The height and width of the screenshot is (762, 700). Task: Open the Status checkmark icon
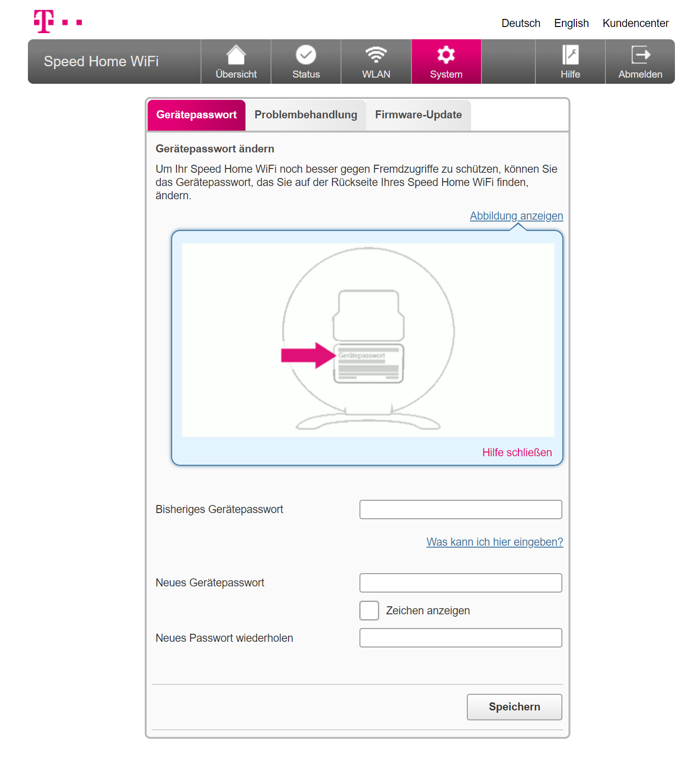306,55
